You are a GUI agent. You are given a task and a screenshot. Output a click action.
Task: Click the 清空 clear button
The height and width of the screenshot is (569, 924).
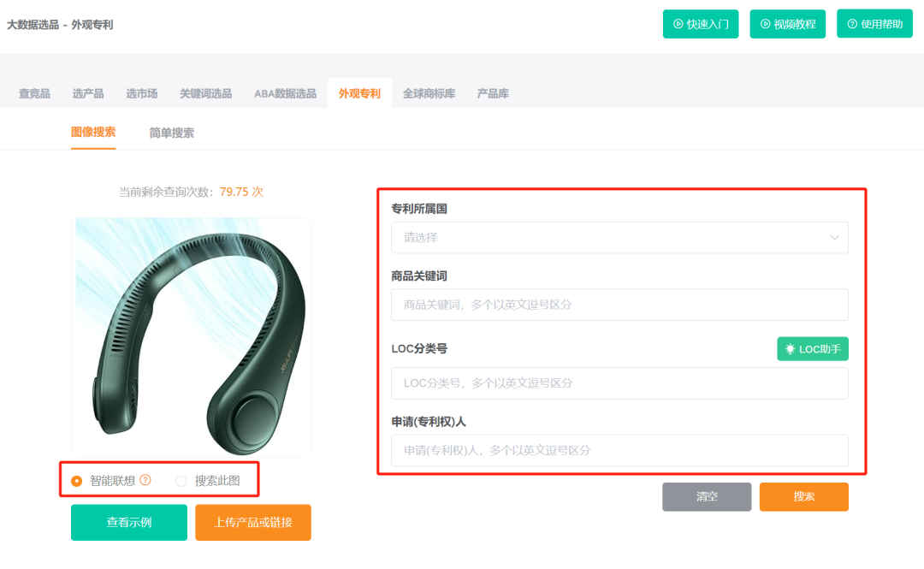(x=707, y=496)
